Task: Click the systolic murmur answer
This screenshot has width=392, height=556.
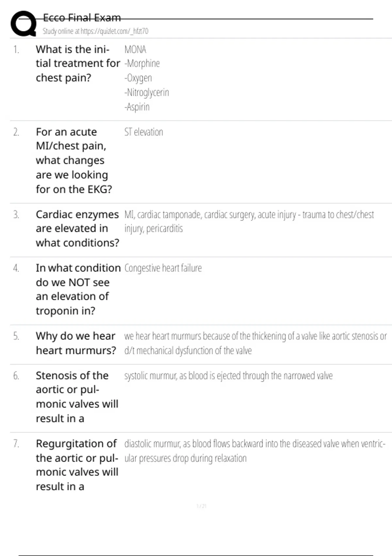Action: click(x=228, y=376)
